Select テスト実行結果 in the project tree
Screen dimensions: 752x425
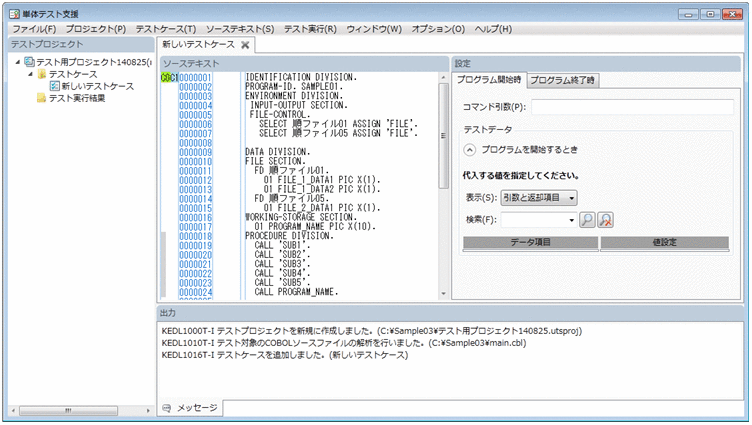coord(77,98)
